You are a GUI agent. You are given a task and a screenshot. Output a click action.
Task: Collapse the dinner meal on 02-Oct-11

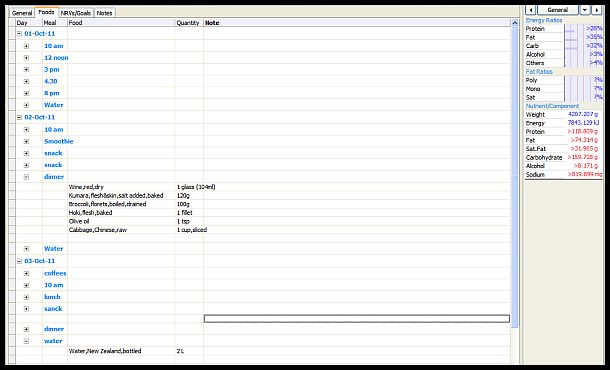tap(26, 177)
